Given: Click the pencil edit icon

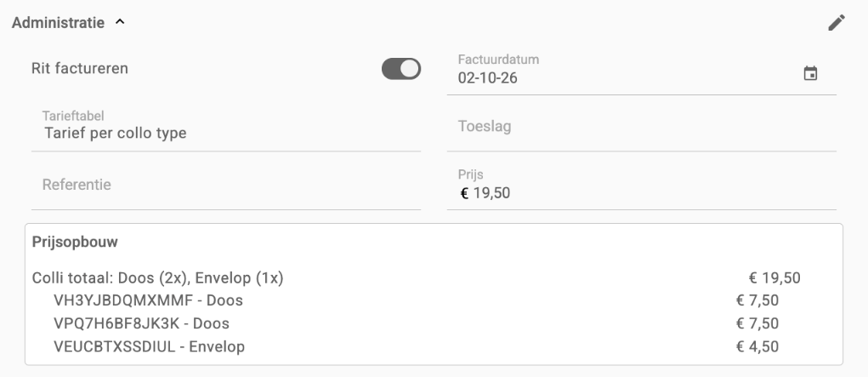Looking at the screenshot, I should click(x=837, y=23).
